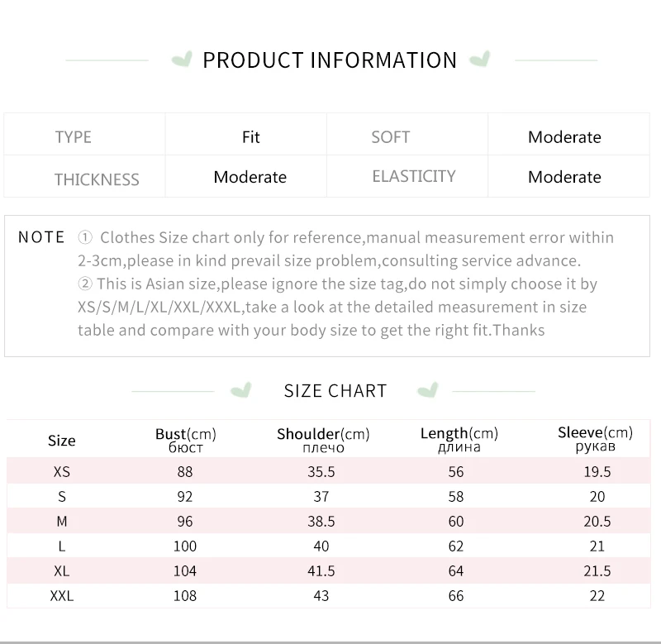
Task: Select the Moderate value beside ELASTICITY
Action: pos(564,177)
